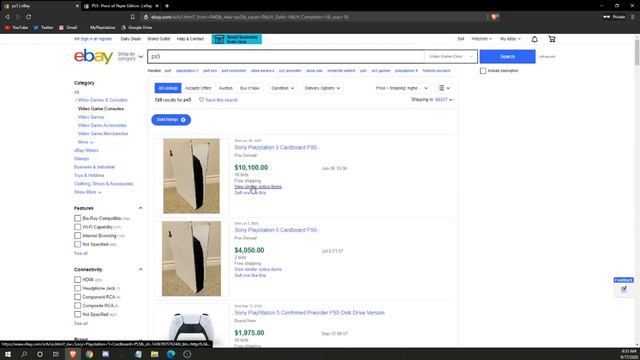Viewport: 640px width, 360px height.
Task: Check Component RCA connectivity filter
Action: (78, 297)
